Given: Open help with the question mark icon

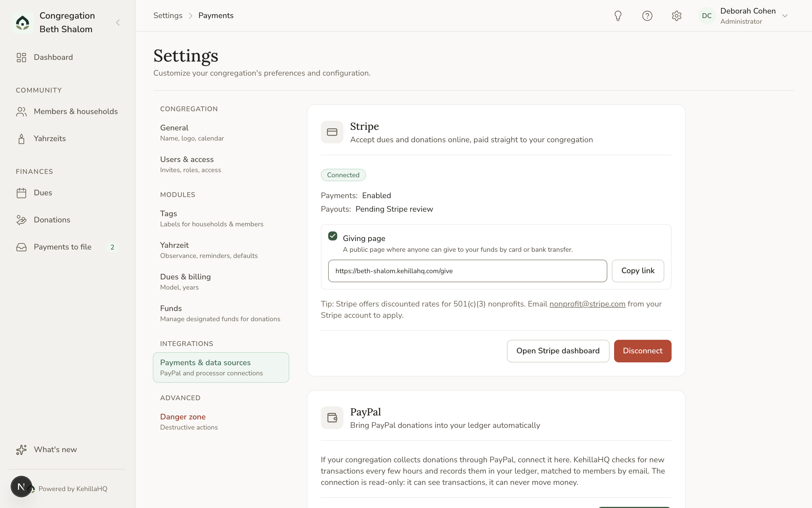Looking at the screenshot, I should point(647,16).
